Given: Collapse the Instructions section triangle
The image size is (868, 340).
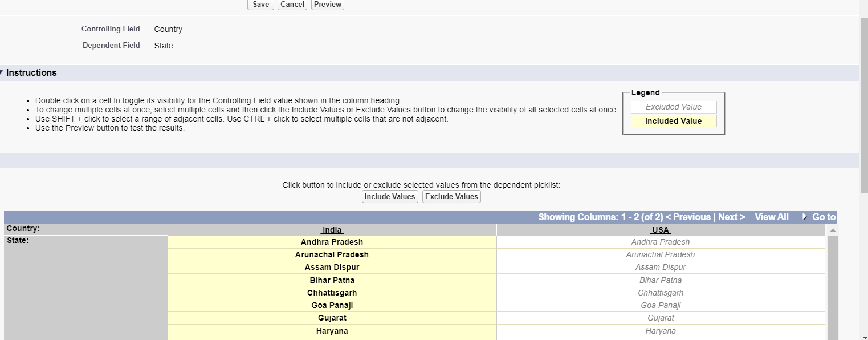Looking at the screenshot, I should pos(2,72).
